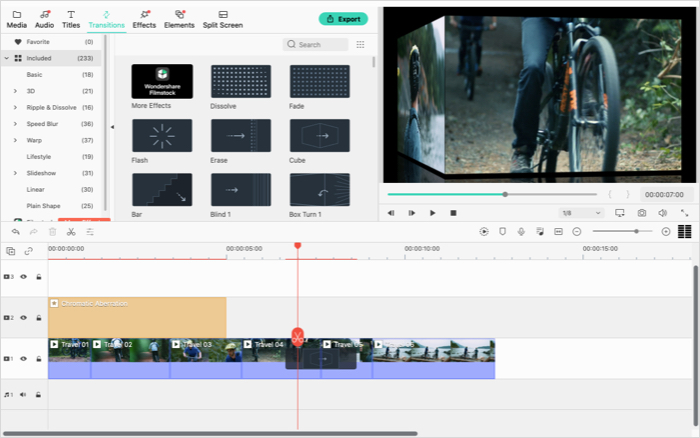Click the horizontal timeline scrollbar
The width and height of the screenshot is (700, 438).
pos(210,433)
